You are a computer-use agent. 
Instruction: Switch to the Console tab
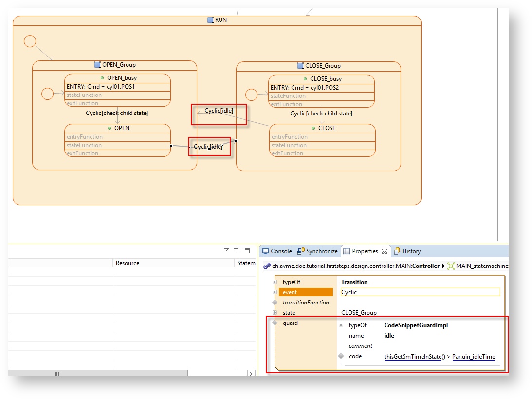tap(277, 251)
